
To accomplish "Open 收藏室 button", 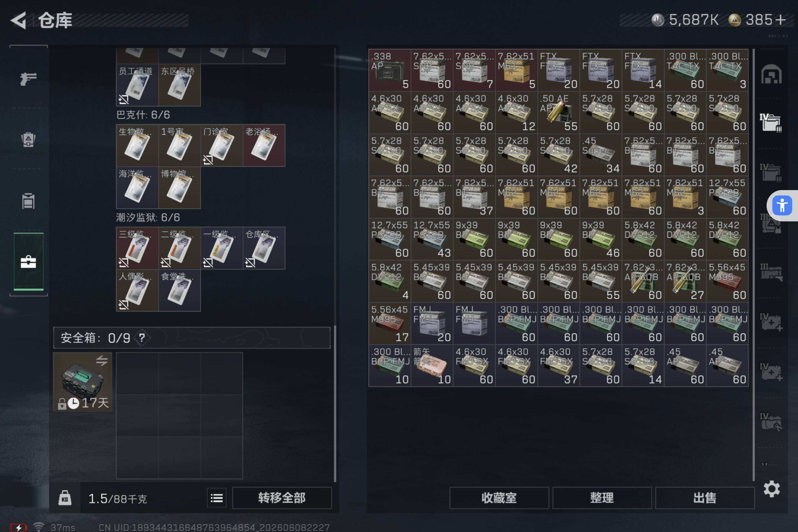I will tap(499, 498).
